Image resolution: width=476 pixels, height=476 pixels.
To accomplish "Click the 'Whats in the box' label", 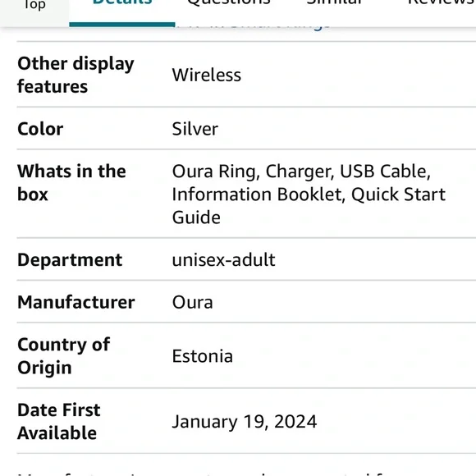I will coord(71,182).
